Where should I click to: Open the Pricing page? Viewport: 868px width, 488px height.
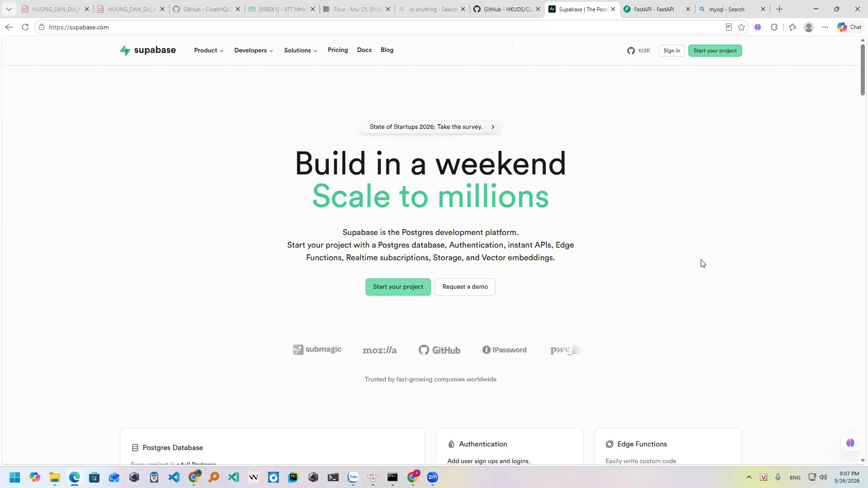[x=338, y=50]
